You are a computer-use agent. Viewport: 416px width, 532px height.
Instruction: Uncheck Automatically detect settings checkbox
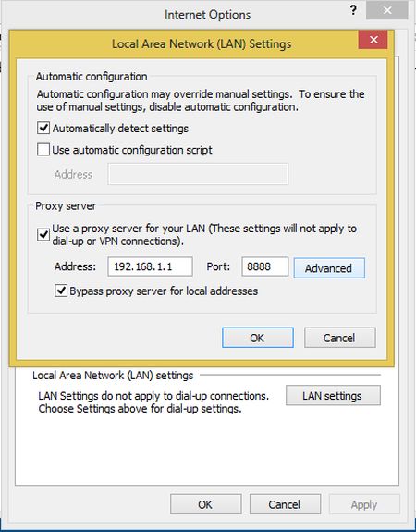tap(43, 129)
